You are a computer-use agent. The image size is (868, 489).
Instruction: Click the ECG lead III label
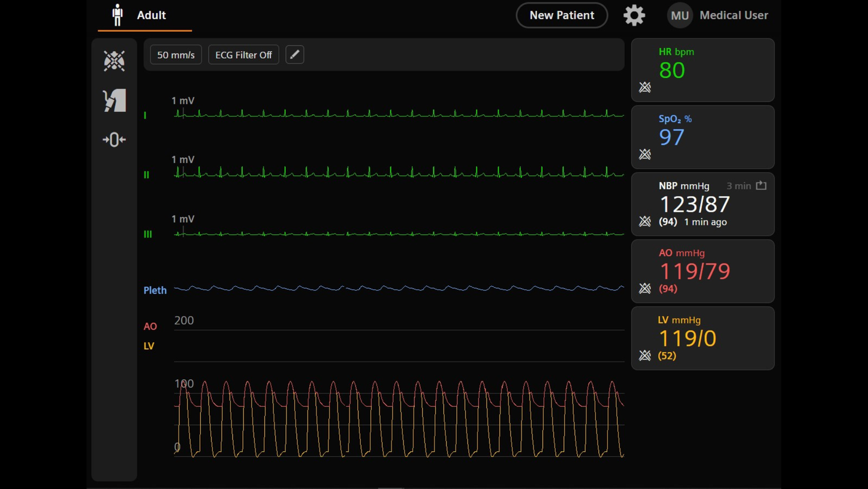(147, 234)
